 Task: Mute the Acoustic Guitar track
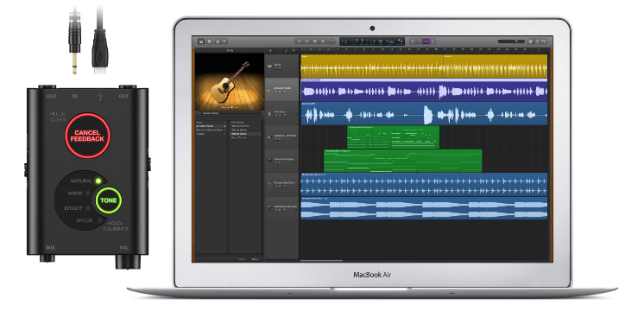tap(276, 92)
